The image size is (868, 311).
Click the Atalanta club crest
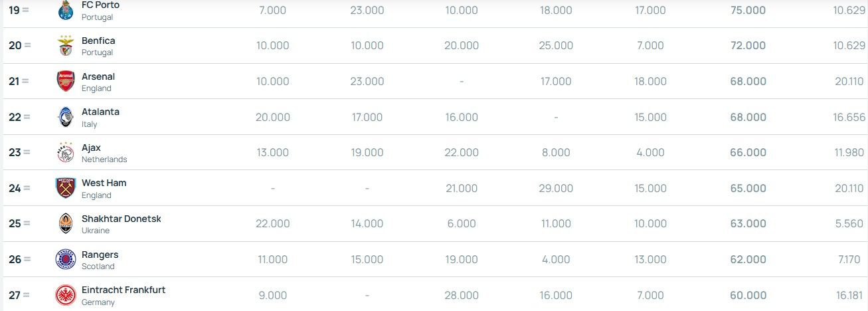[65, 117]
